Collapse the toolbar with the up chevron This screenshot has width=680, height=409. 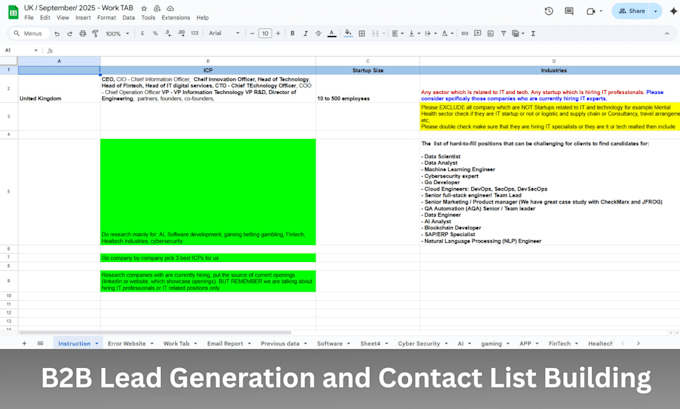pyautogui.click(x=667, y=33)
